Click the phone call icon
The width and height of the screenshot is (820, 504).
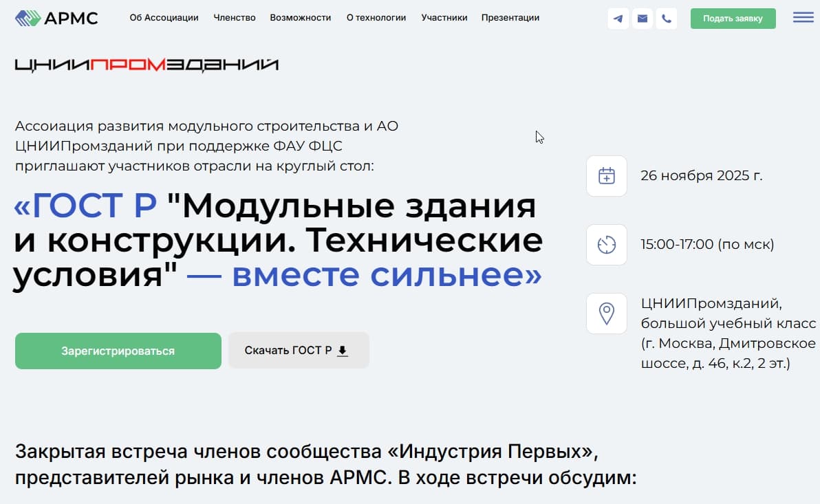[x=666, y=19]
